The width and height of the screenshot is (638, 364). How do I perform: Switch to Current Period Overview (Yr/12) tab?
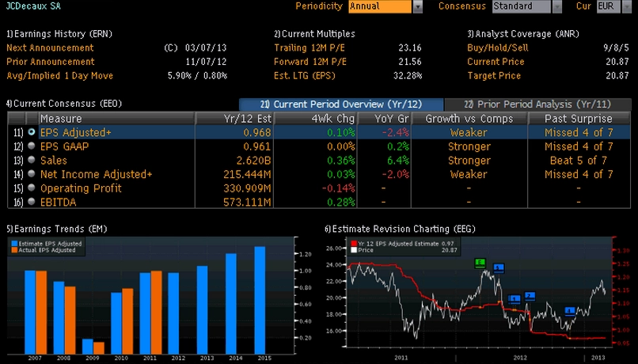click(x=341, y=104)
